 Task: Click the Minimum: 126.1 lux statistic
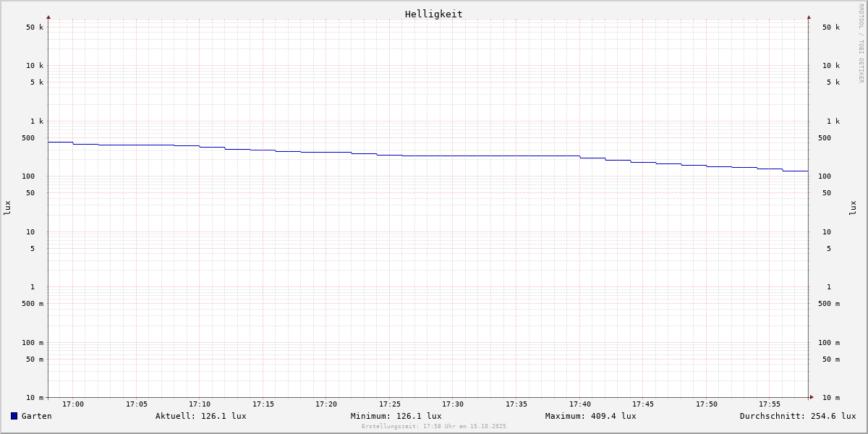(x=396, y=416)
